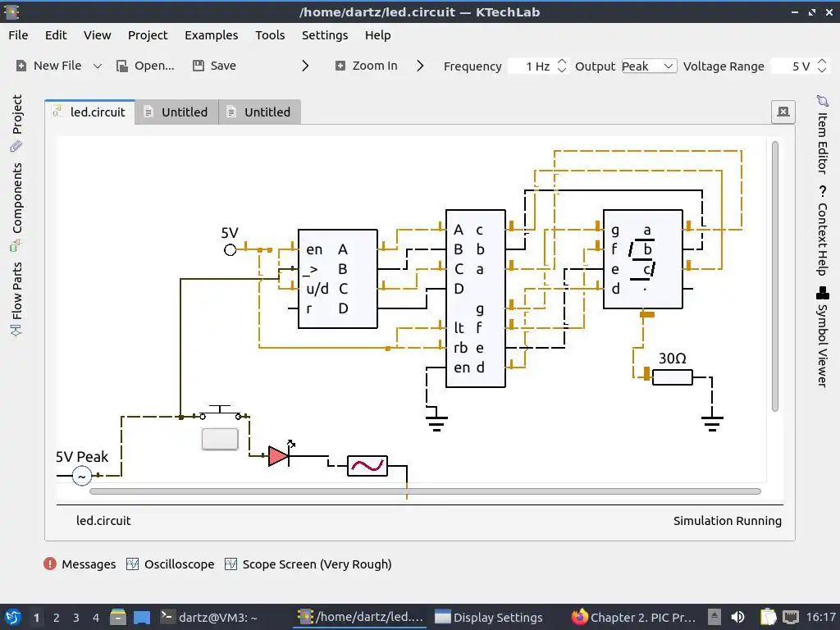The height and width of the screenshot is (630, 840).
Task: Click the horizontal scrollbar of the circuit canvas
Action: pyautogui.click(x=426, y=491)
